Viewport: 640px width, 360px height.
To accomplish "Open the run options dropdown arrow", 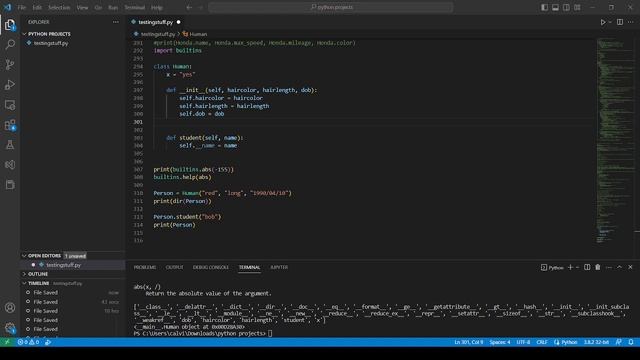I will click(x=610, y=22).
